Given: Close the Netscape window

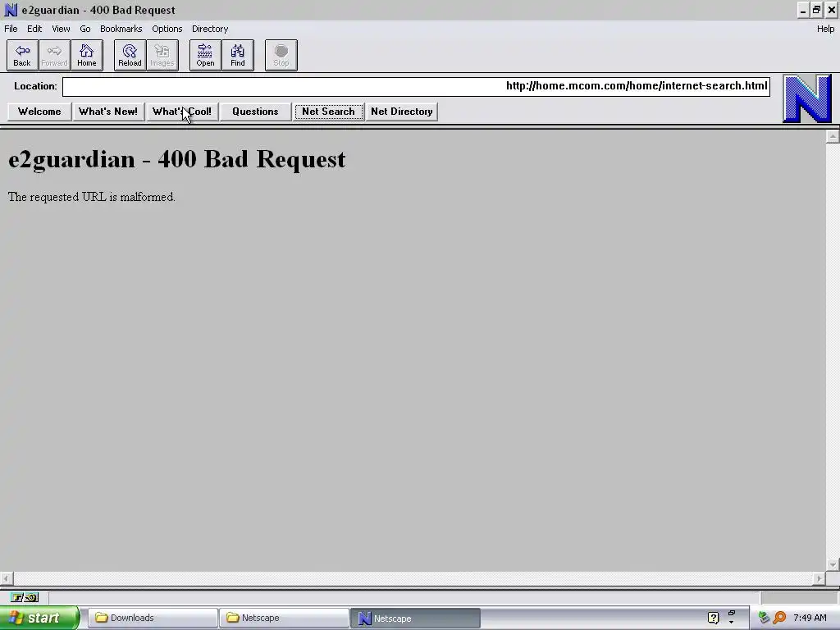Looking at the screenshot, I should 832,10.
